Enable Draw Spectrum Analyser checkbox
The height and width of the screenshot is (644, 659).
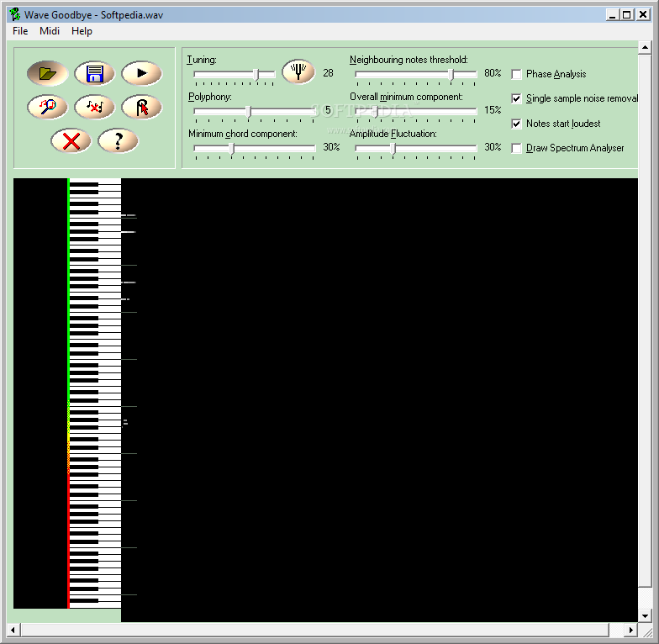click(x=516, y=148)
